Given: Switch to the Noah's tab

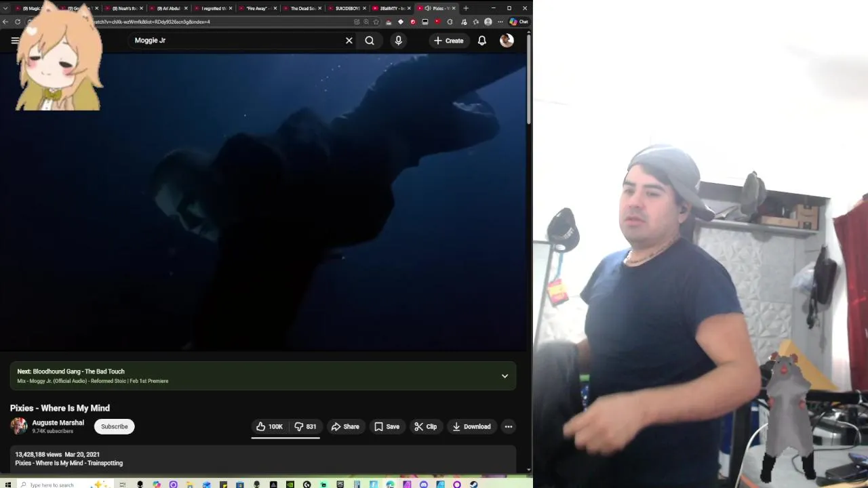Looking at the screenshot, I should pyautogui.click(x=124, y=8).
